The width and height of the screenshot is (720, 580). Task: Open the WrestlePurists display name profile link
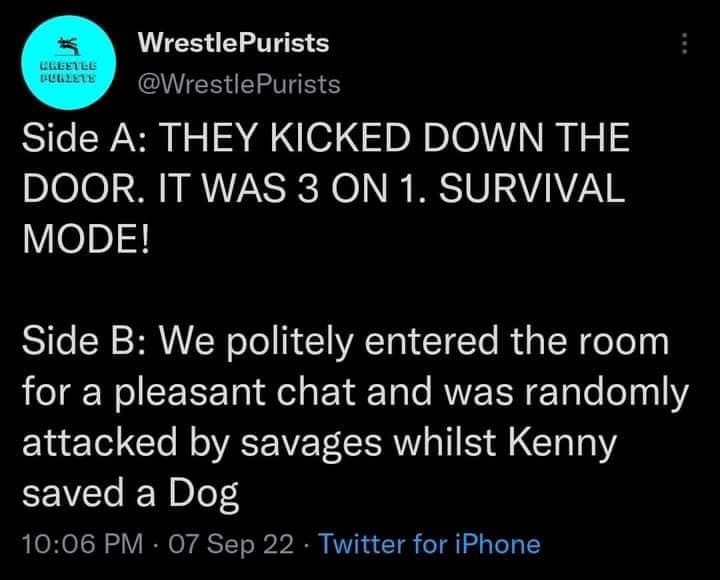232,44
